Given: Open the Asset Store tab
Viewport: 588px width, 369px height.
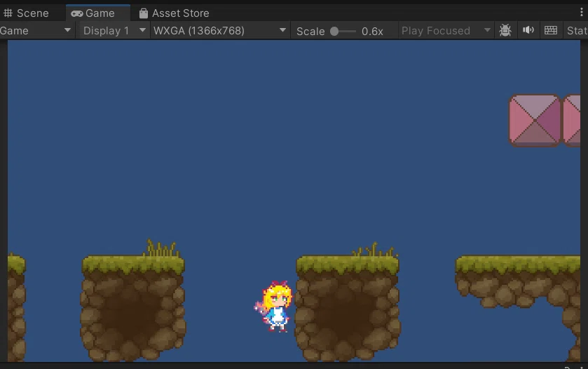Looking at the screenshot, I should [x=174, y=13].
